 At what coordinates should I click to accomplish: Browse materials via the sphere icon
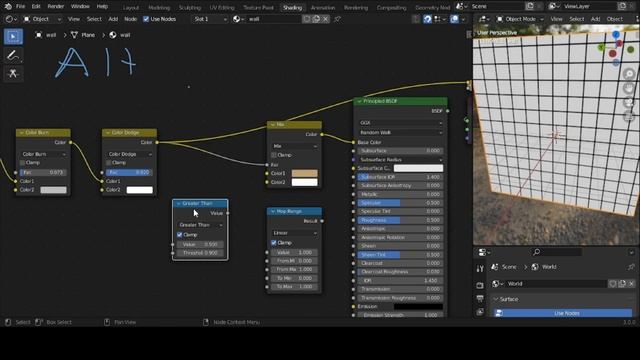pyautogui.click(x=238, y=19)
